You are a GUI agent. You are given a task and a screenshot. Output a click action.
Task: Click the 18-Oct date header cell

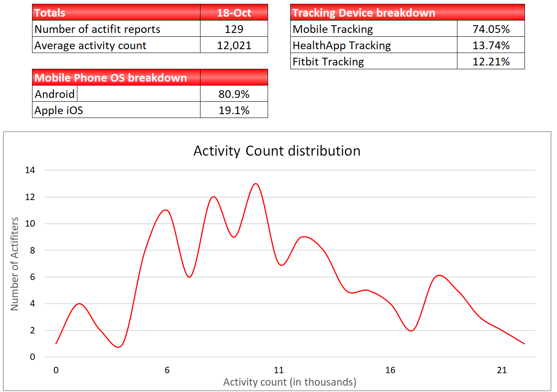tap(234, 12)
